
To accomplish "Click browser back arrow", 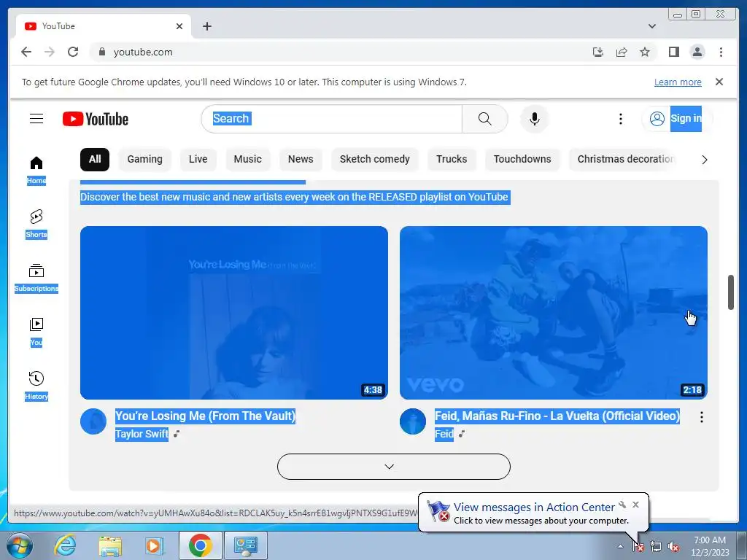I will coord(26,52).
